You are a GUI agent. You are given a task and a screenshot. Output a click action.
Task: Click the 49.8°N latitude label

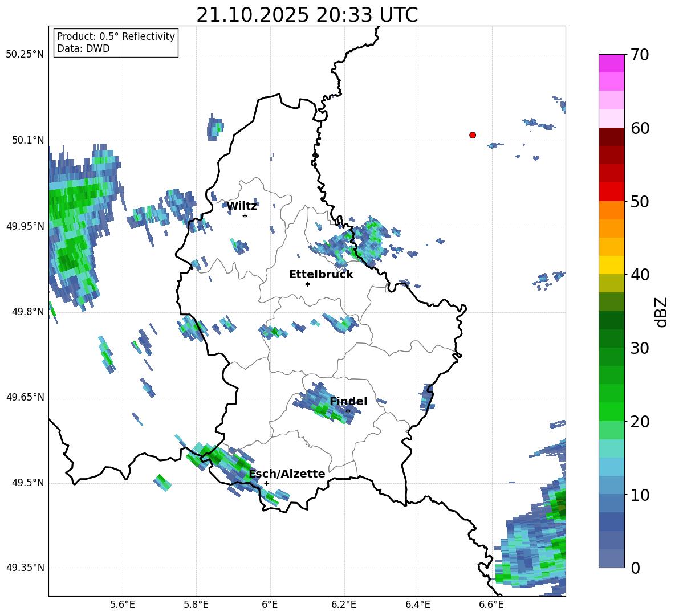[x=27, y=312]
